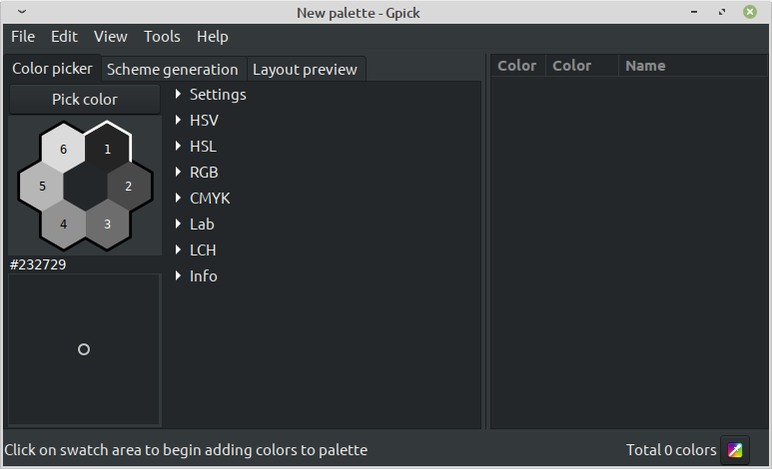Maximize the Gpick window
The width and height of the screenshot is (772, 469).
[x=722, y=12]
